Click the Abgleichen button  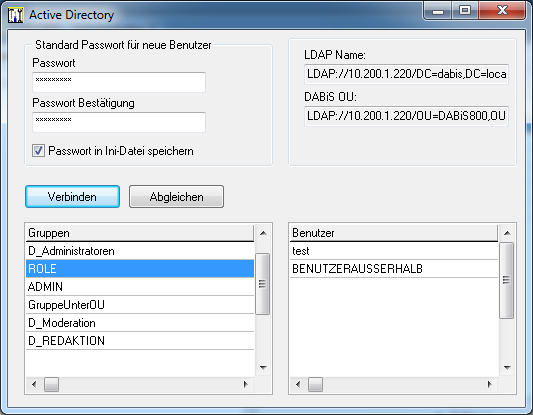176,196
